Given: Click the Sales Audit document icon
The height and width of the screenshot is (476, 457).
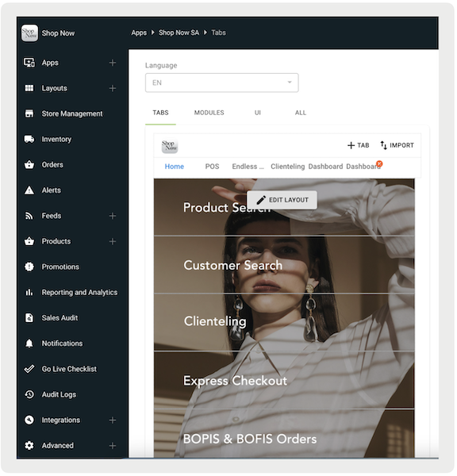Looking at the screenshot, I should [29, 317].
